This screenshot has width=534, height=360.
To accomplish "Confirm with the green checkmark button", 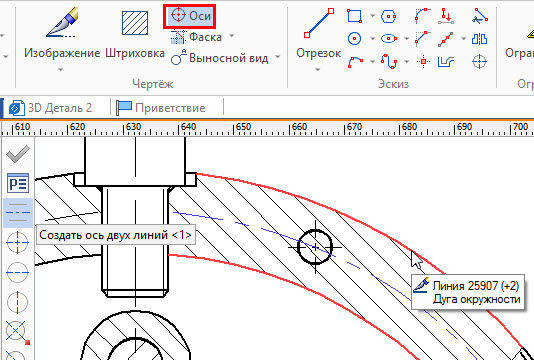I will coord(18,154).
